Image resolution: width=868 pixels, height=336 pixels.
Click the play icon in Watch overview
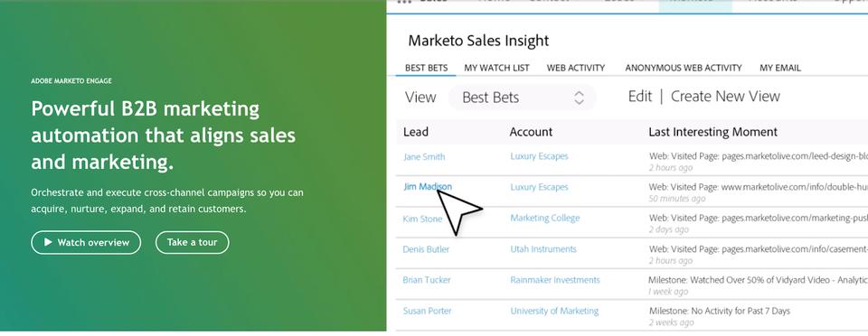[x=48, y=242]
